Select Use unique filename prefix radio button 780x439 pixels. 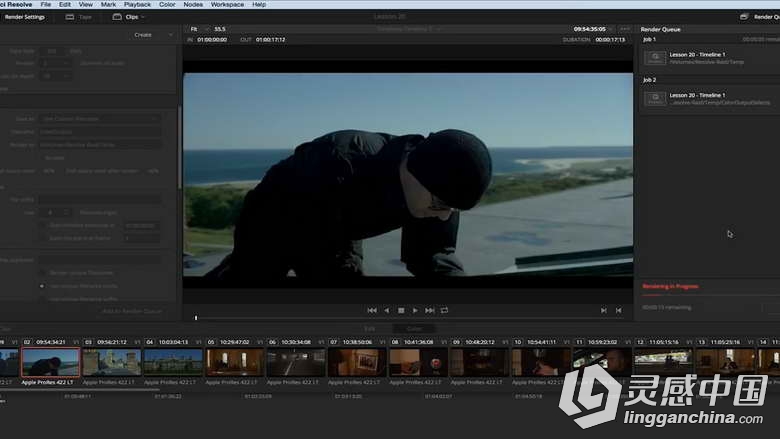42,286
